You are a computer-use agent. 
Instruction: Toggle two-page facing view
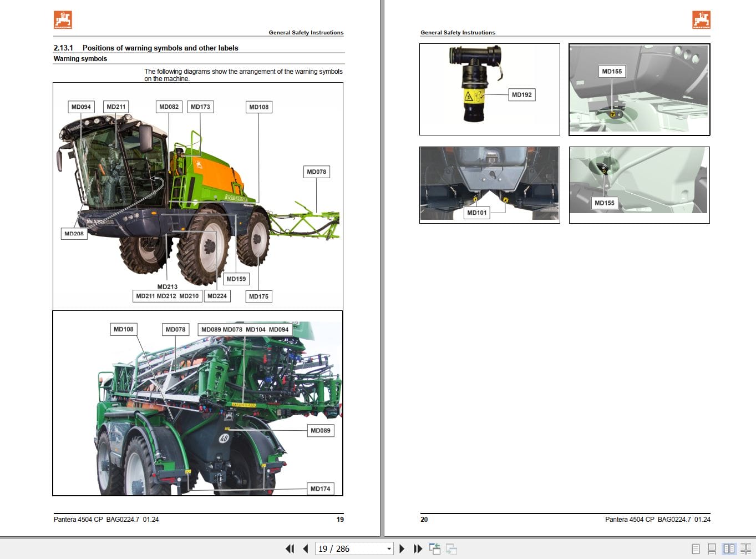pos(729,548)
